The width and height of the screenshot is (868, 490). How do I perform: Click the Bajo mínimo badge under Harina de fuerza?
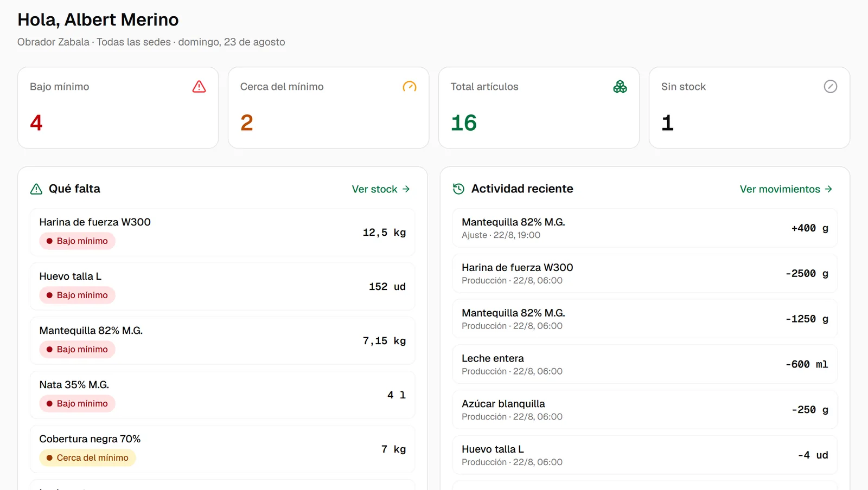pyautogui.click(x=77, y=241)
